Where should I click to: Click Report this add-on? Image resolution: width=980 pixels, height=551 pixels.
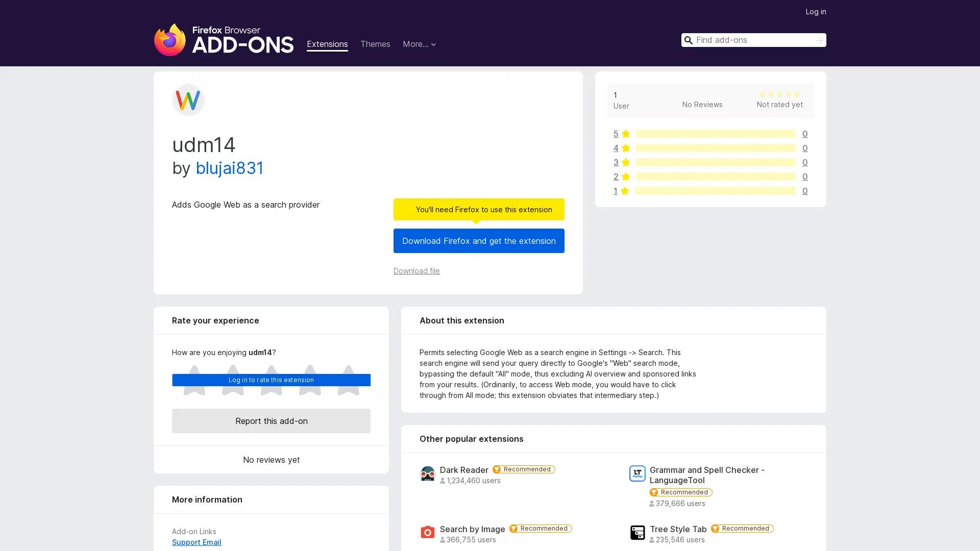271,421
